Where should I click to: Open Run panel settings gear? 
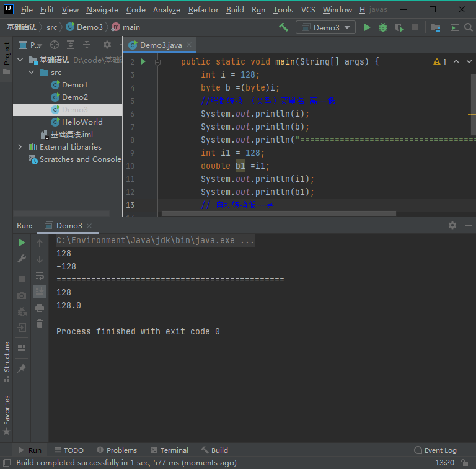452,225
